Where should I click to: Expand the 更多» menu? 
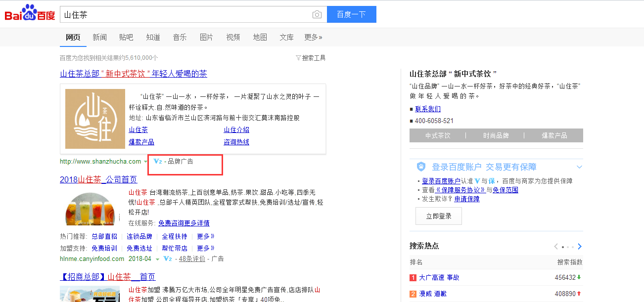pos(313,37)
